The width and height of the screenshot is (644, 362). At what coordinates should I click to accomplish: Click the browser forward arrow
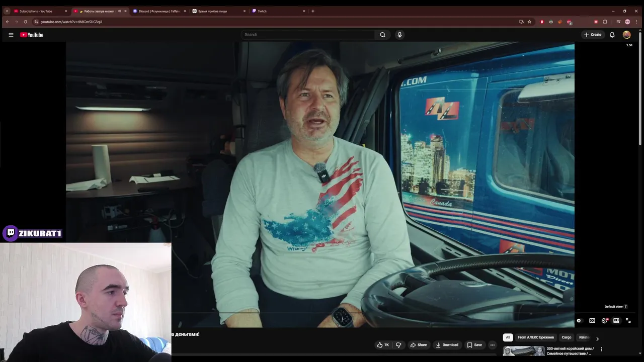(16, 22)
